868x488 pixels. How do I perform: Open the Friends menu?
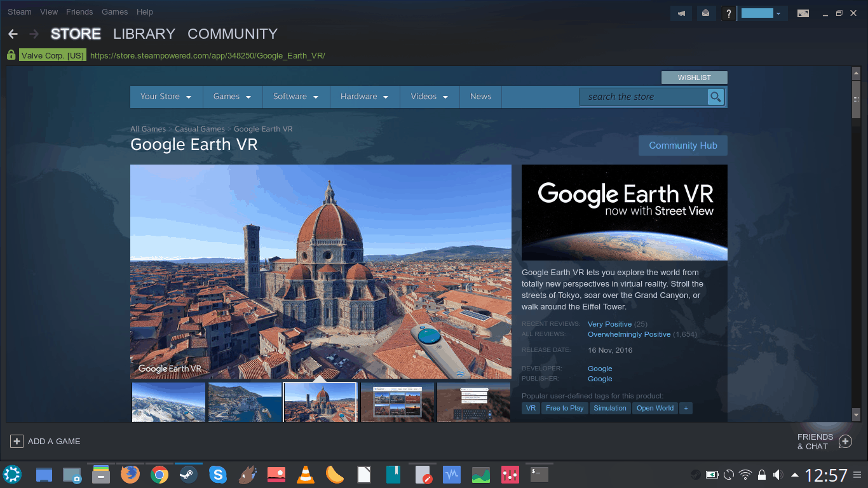click(x=79, y=12)
